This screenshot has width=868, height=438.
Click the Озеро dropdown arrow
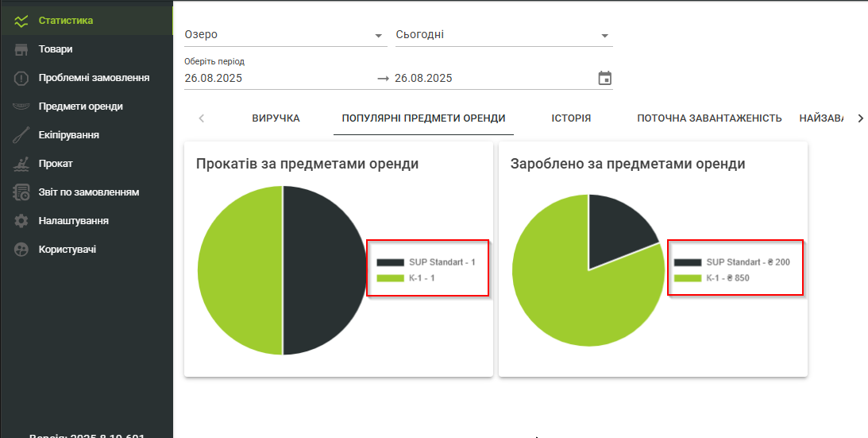(x=379, y=36)
